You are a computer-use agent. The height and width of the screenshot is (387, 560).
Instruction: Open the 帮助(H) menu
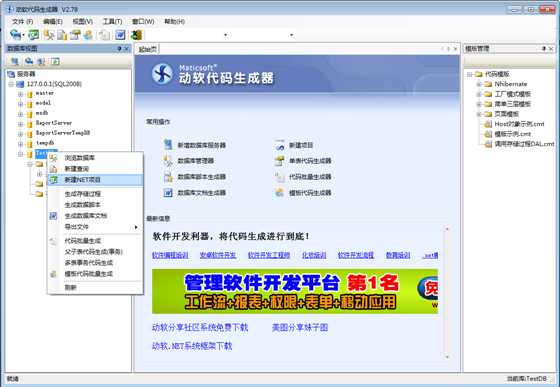174,22
